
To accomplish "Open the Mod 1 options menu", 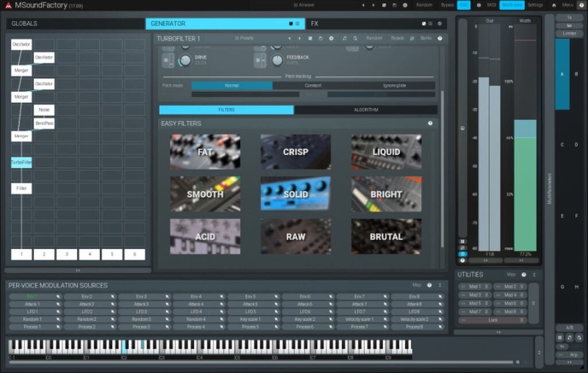I will (x=486, y=286).
